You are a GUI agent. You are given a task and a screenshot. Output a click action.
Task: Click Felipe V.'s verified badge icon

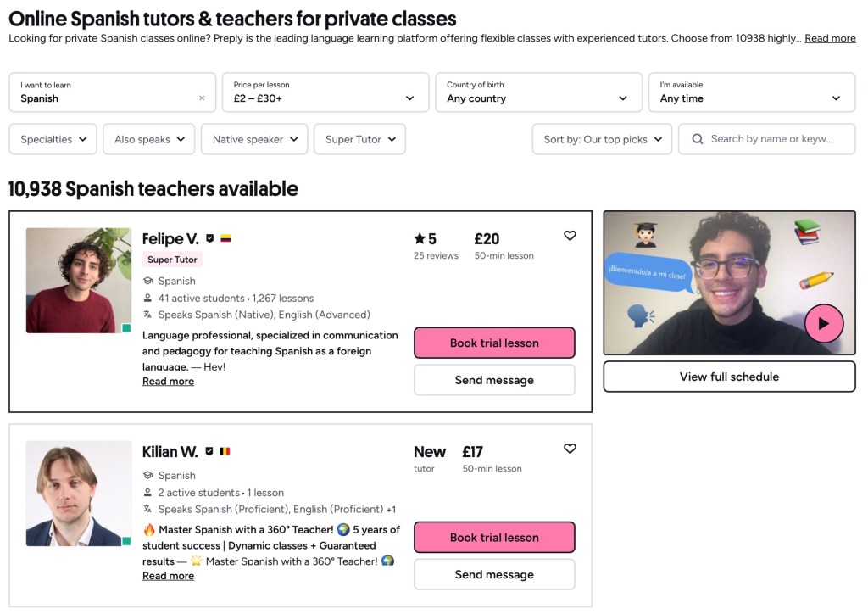click(x=209, y=239)
